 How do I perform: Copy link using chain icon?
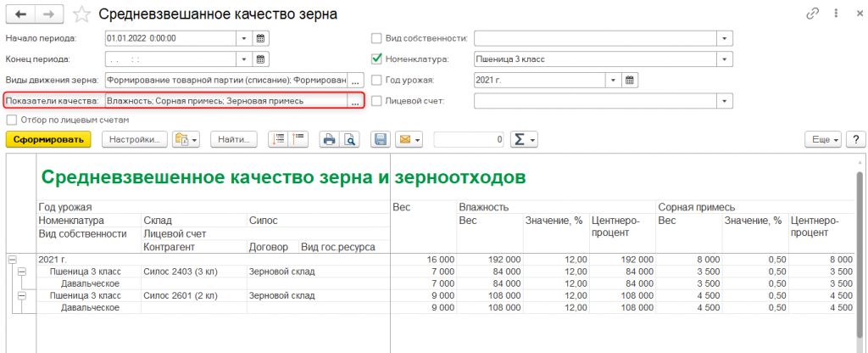tap(812, 14)
